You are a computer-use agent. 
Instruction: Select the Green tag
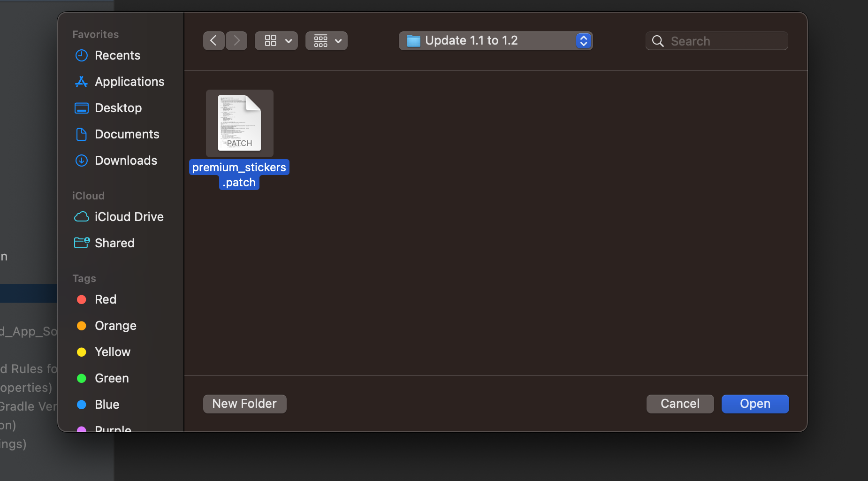coord(112,378)
